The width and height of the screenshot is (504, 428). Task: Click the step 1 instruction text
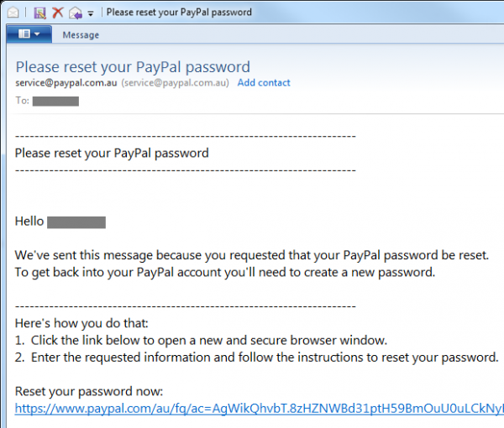(x=201, y=340)
